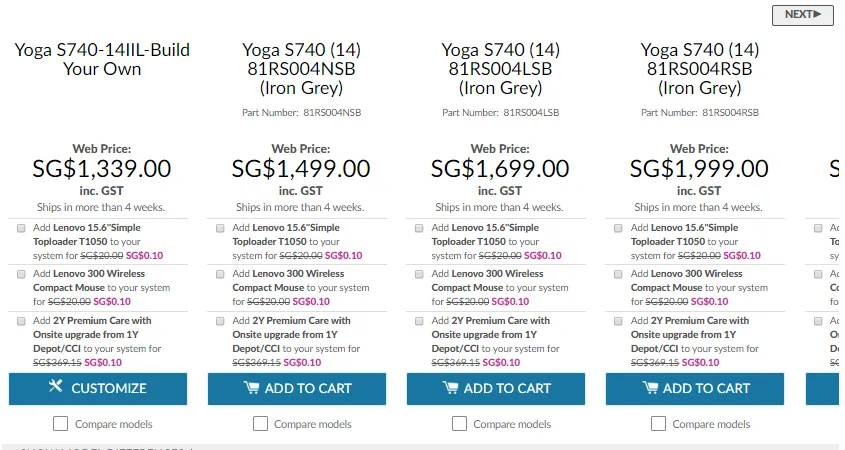
Task: Click cart icon on the 81RS004RSB button
Action: [x=649, y=388]
